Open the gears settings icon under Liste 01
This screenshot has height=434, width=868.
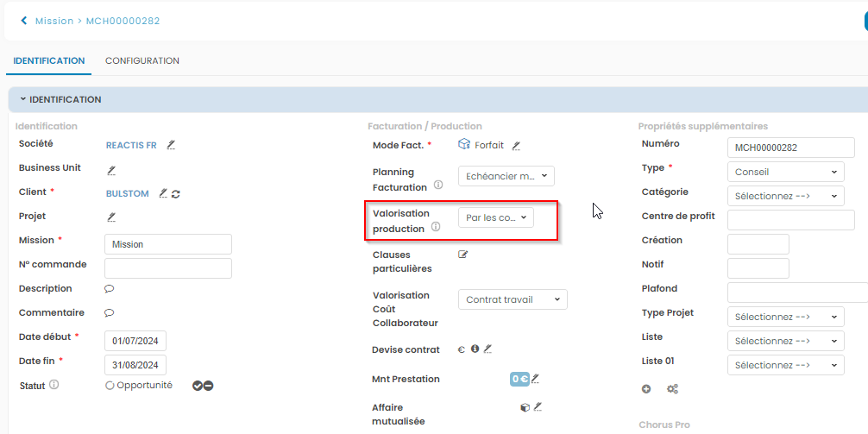pos(672,389)
